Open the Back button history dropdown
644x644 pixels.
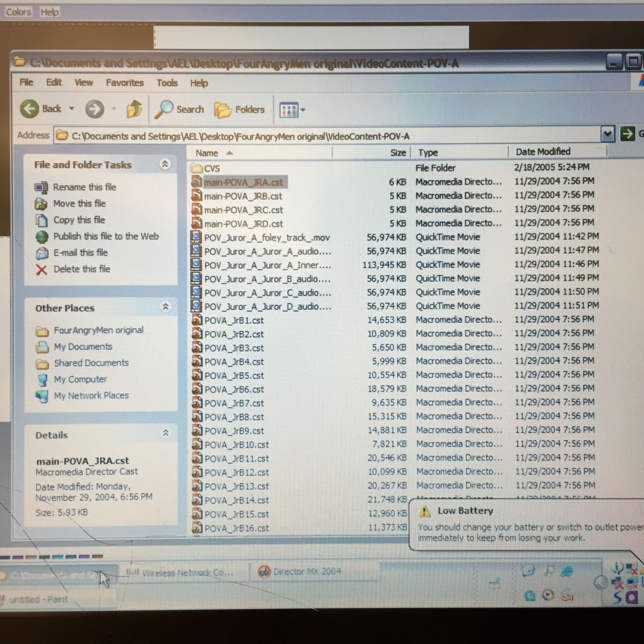point(72,109)
